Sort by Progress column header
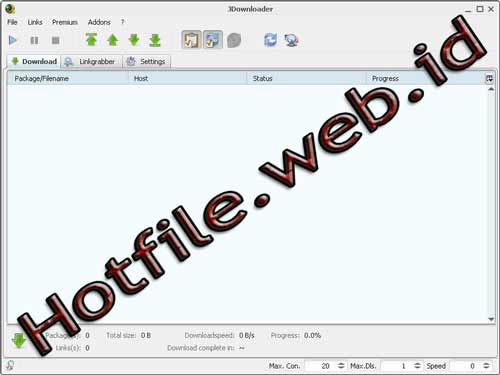500x375 pixels. click(x=425, y=78)
